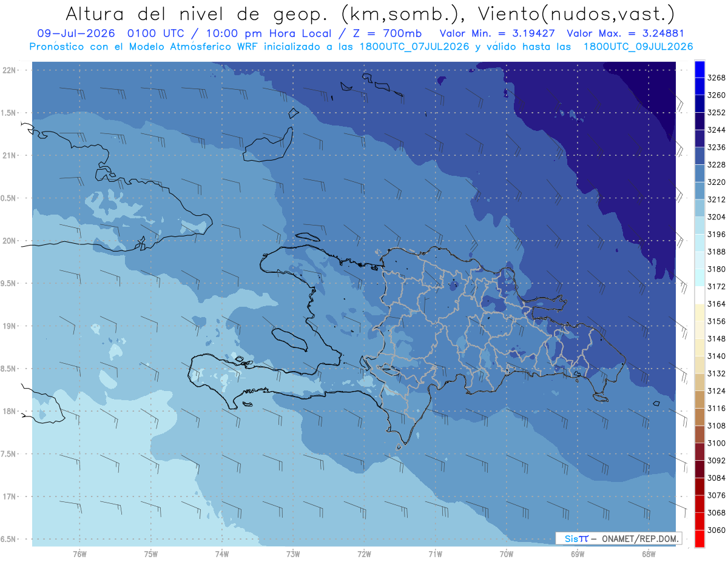This screenshot has height=562, width=728.
Task: Click the 'Valor Min. = 3.19427' text
Action: [497, 34]
